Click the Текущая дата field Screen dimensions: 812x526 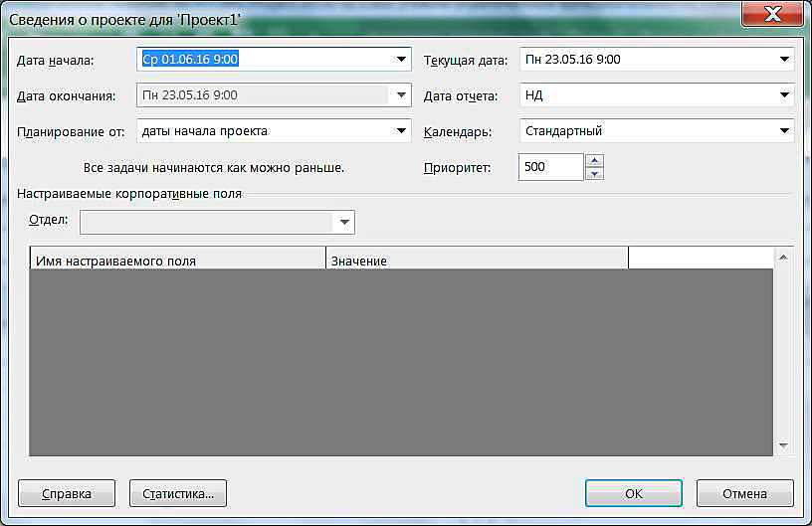click(x=647, y=60)
